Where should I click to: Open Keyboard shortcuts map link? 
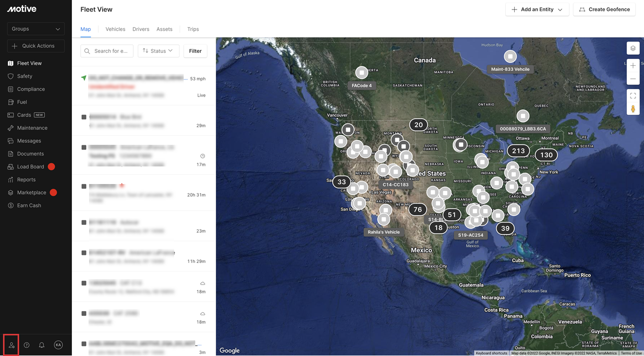492,353
